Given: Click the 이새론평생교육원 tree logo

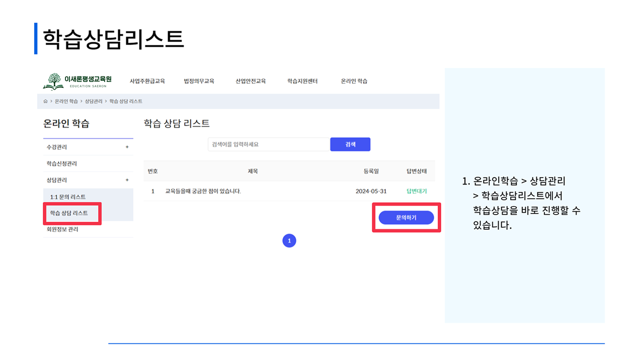Looking at the screenshot, I should point(53,81).
